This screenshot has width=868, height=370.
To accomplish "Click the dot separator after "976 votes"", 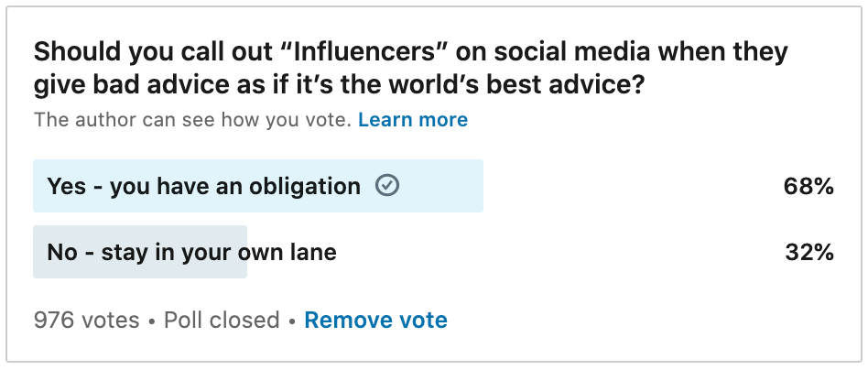I will (152, 321).
